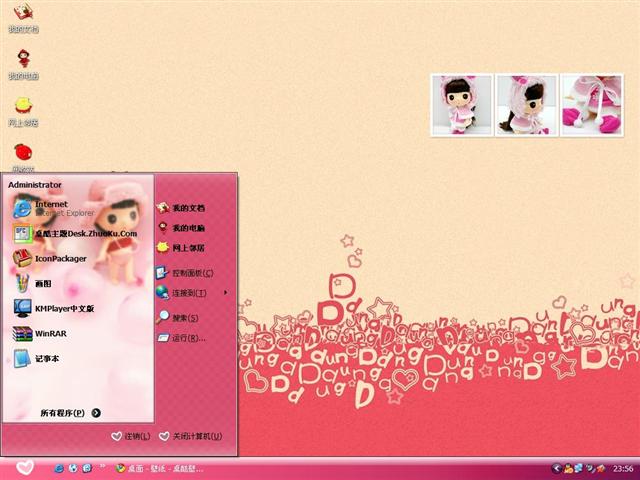This screenshot has width=640, height=480.
Task: Click third quick launch icon
Action: tap(87, 468)
